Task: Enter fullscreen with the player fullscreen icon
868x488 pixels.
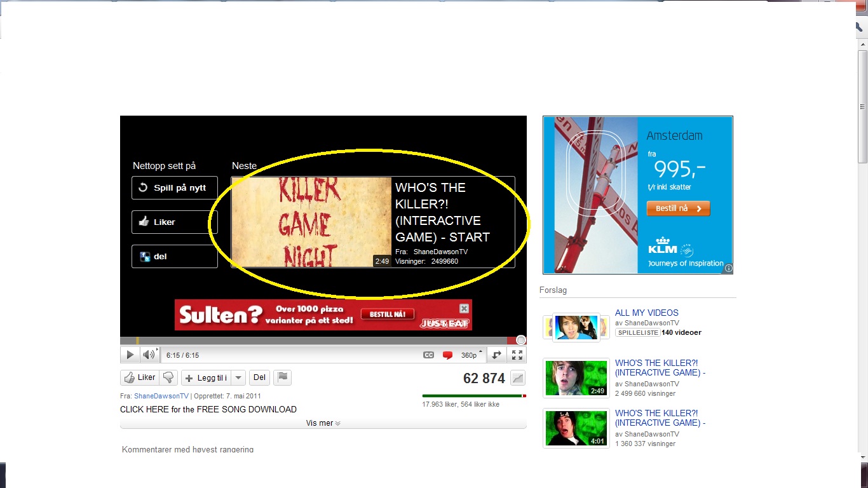Action: tap(517, 355)
